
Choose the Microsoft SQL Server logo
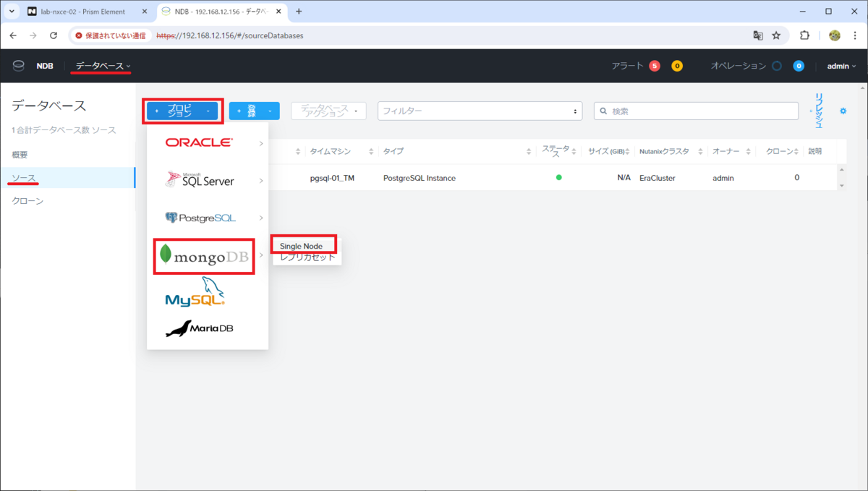point(200,179)
